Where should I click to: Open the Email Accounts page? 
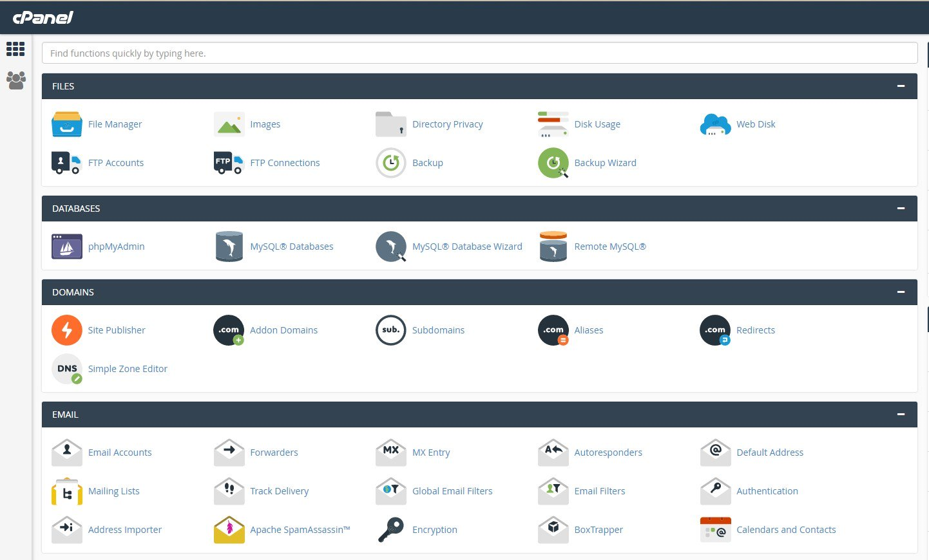click(120, 452)
